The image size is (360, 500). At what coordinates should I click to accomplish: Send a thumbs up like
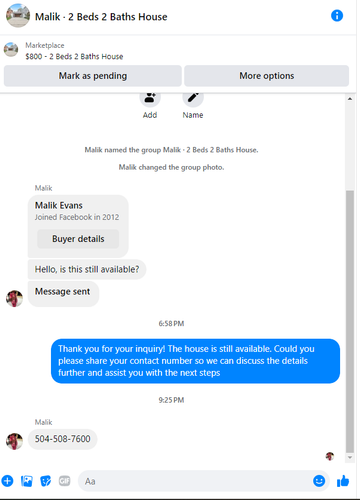[x=343, y=481]
